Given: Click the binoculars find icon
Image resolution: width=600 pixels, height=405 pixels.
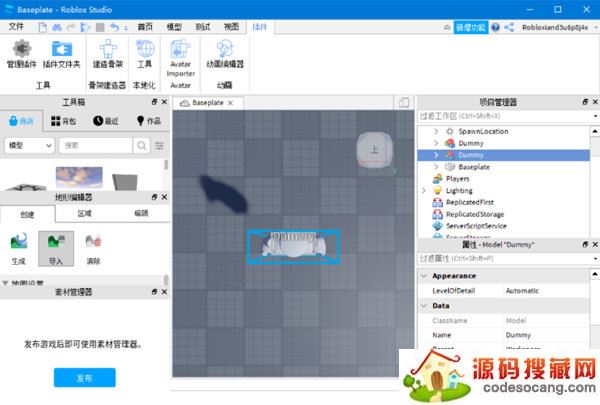Looking at the screenshot, I should (57, 27).
